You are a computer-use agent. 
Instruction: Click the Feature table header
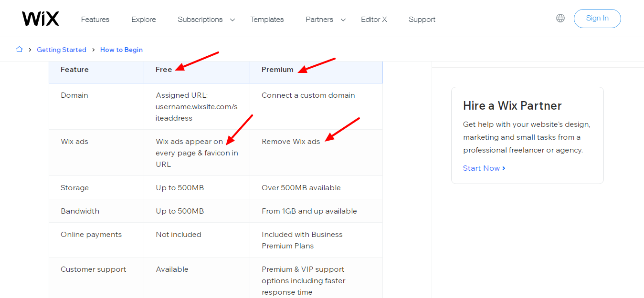74,69
